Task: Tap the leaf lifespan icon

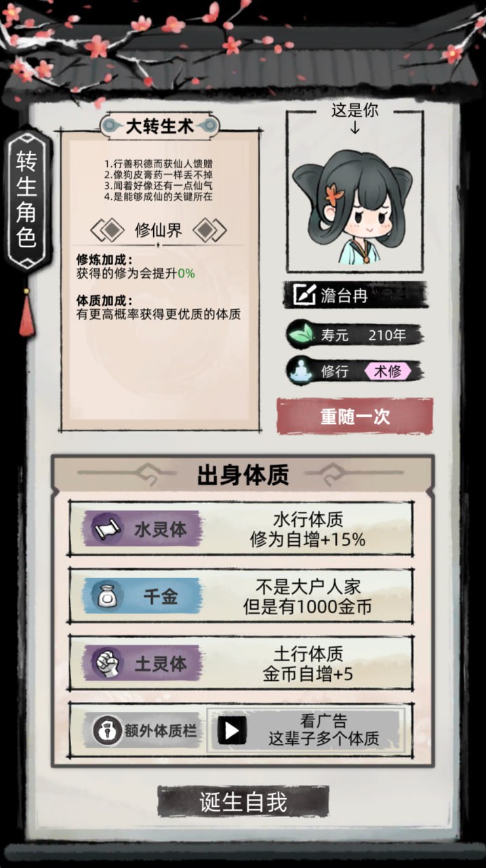Action: click(x=300, y=335)
